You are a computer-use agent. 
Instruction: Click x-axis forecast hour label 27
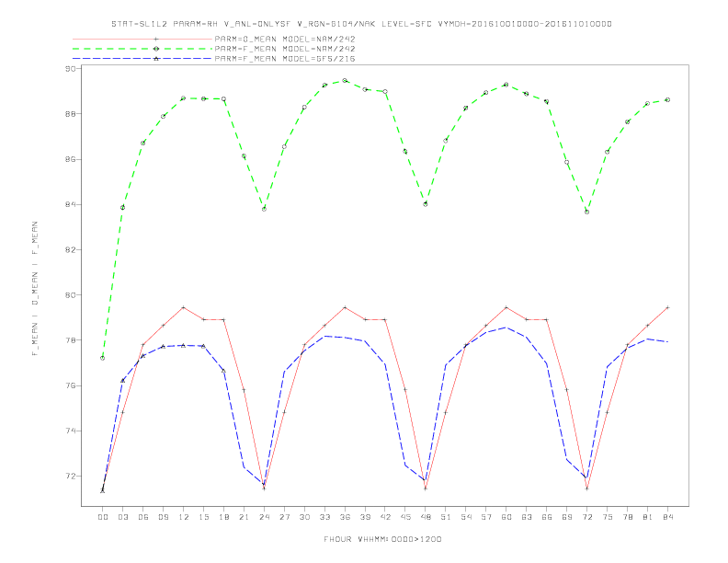tap(284, 517)
